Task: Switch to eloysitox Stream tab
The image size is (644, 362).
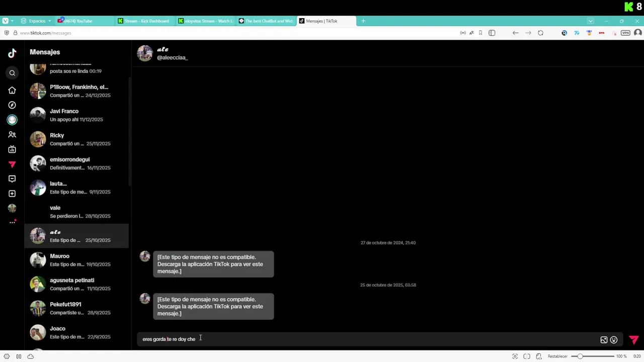Action: [205, 21]
